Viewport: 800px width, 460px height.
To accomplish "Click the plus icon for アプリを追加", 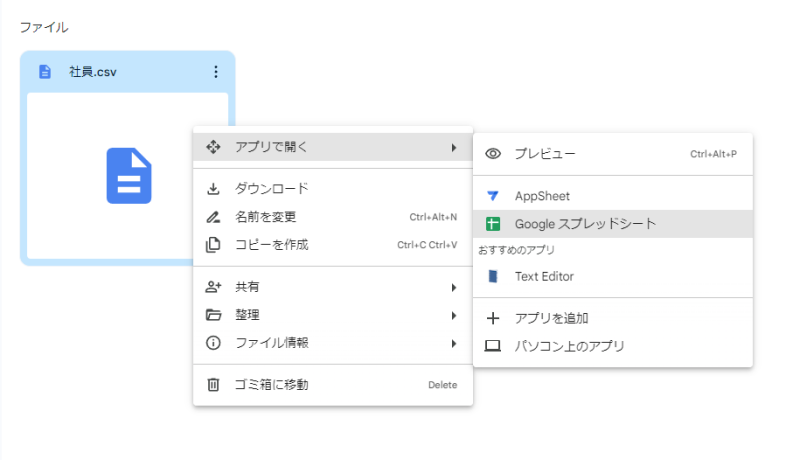I will 493,318.
